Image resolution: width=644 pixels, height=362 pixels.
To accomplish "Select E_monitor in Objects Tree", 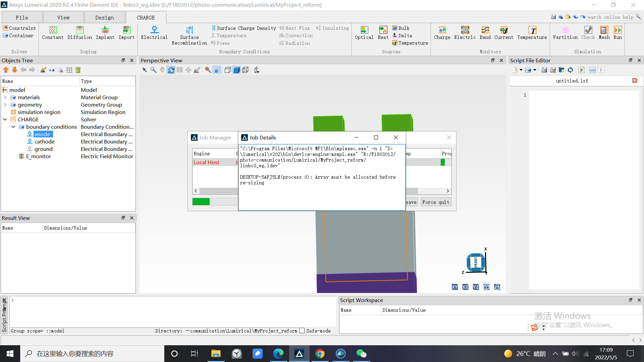I will pyautogui.click(x=39, y=156).
